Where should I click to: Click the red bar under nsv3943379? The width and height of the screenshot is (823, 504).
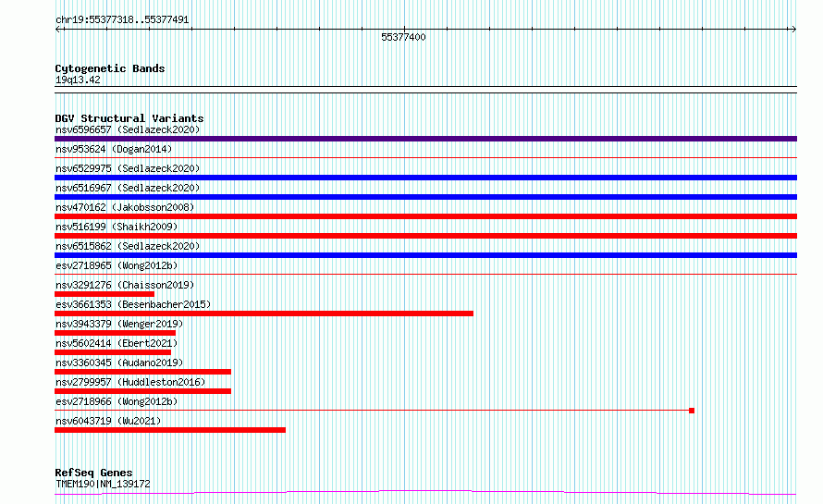click(115, 333)
